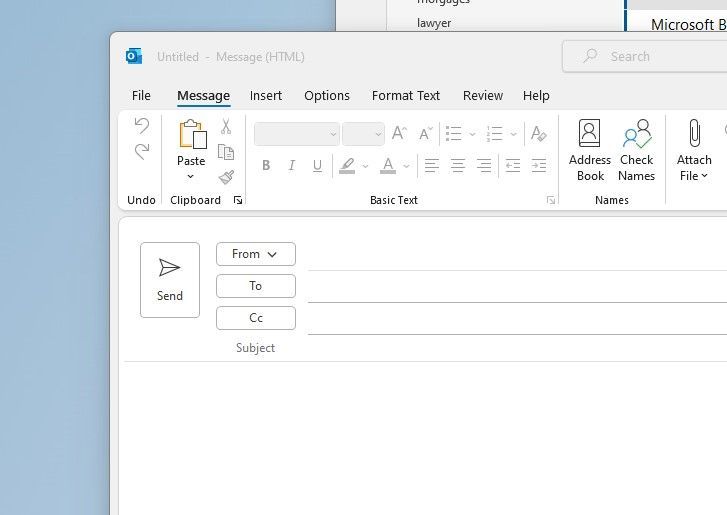The height and width of the screenshot is (515, 727).
Task: Switch to the Options tab
Action: coord(327,95)
